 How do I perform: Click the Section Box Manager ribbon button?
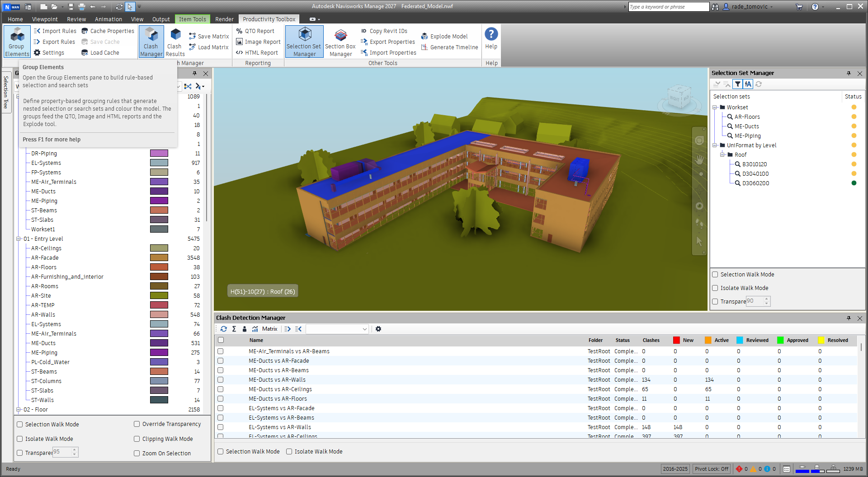point(340,42)
